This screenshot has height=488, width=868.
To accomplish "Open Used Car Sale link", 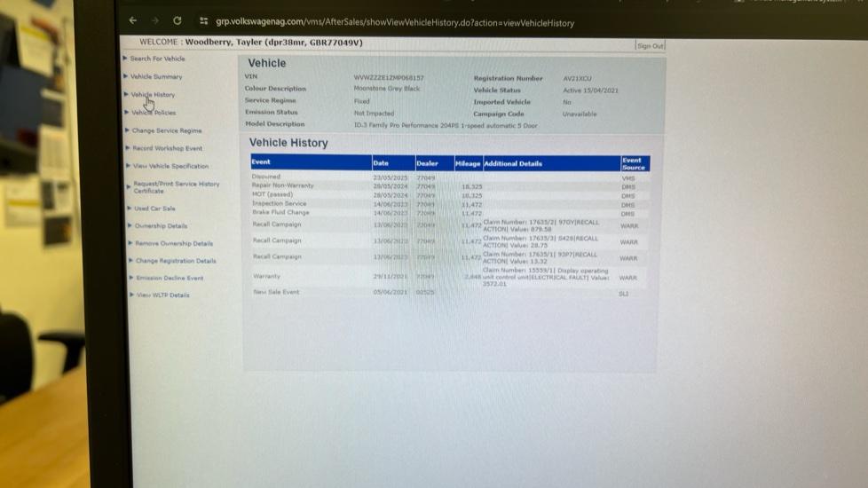I will 154,209.
